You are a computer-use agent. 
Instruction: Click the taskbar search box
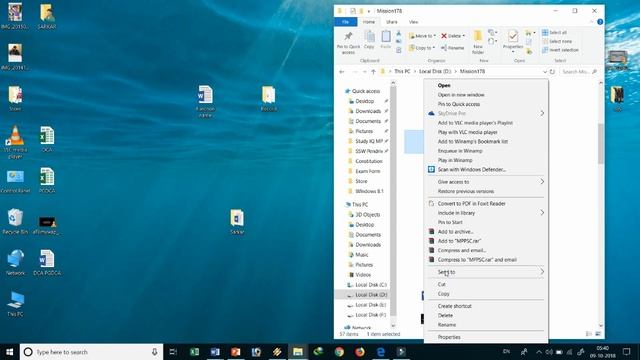(91, 352)
